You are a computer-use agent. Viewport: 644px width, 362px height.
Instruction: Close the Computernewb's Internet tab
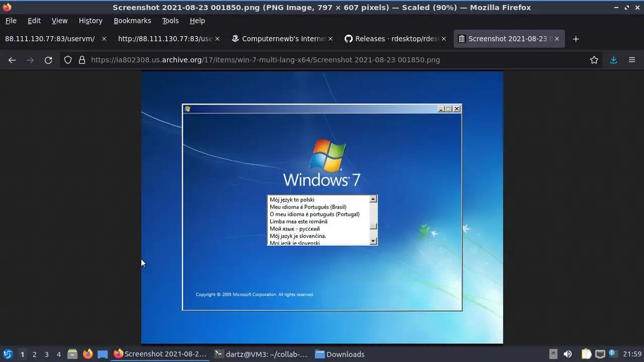(331, 39)
